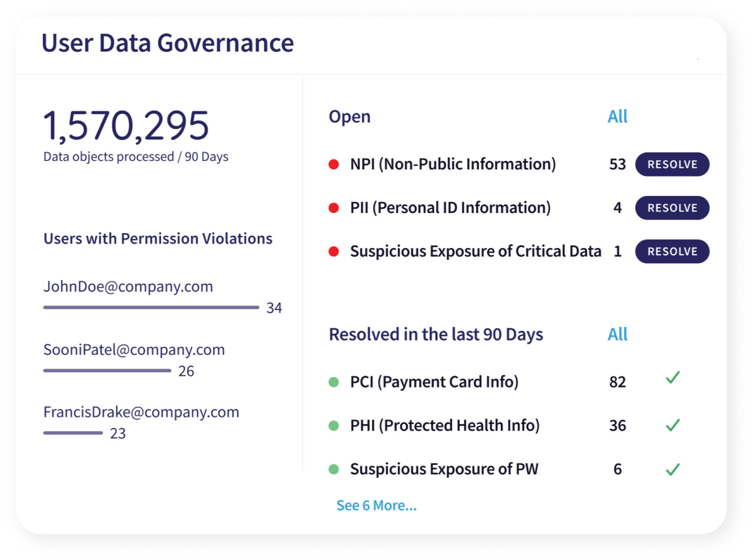Resolve Suspicious Exposure of Critical Data

click(672, 251)
